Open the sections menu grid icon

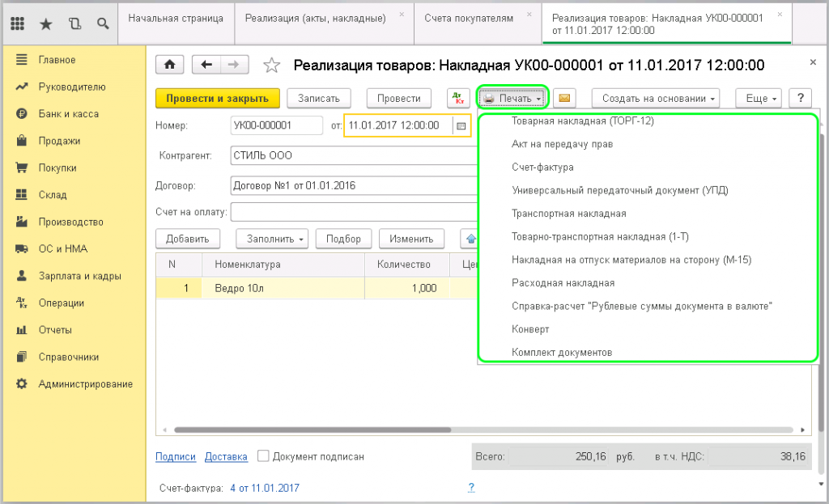pyautogui.click(x=18, y=23)
